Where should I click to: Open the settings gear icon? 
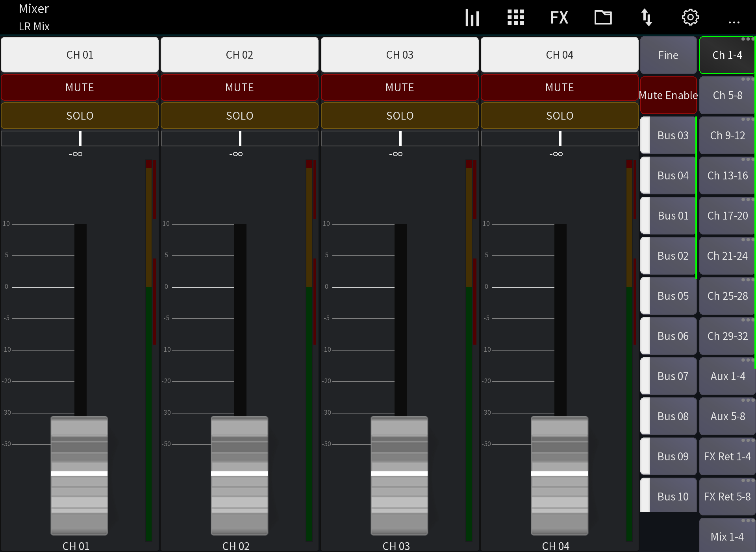[x=690, y=18]
